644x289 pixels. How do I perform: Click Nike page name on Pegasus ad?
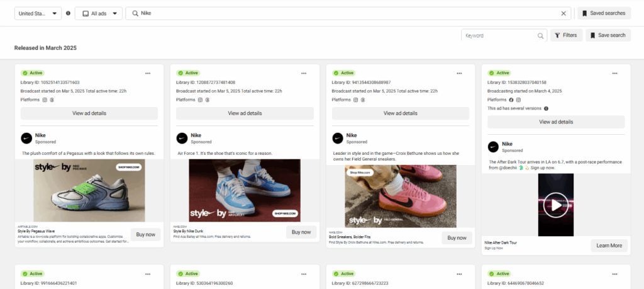[40, 135]
